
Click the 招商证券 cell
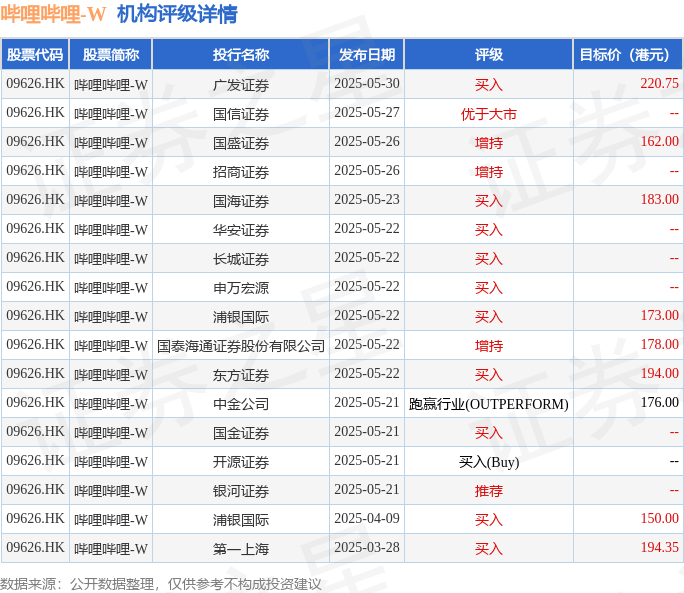click(x=241, y=172)
